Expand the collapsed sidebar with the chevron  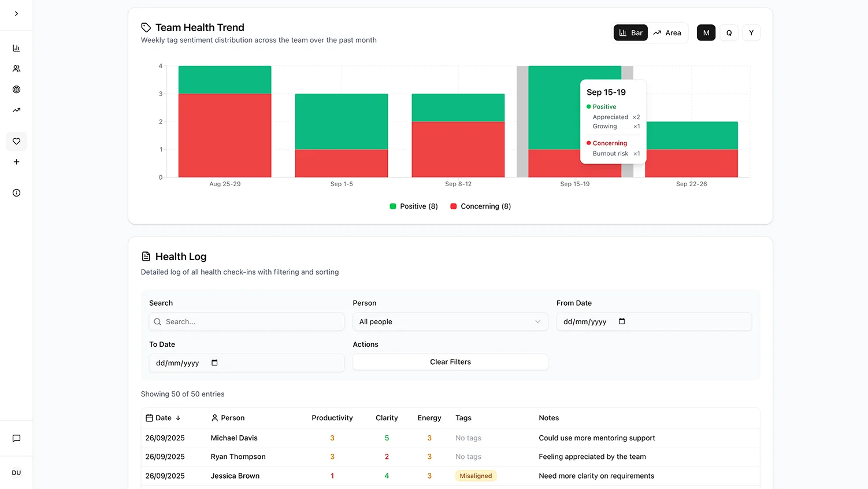[16, 14]
